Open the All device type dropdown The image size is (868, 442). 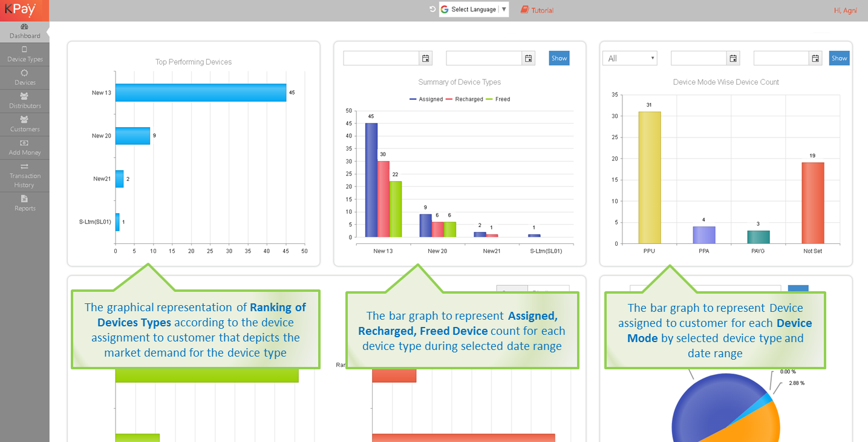click(x=630, y=58)
